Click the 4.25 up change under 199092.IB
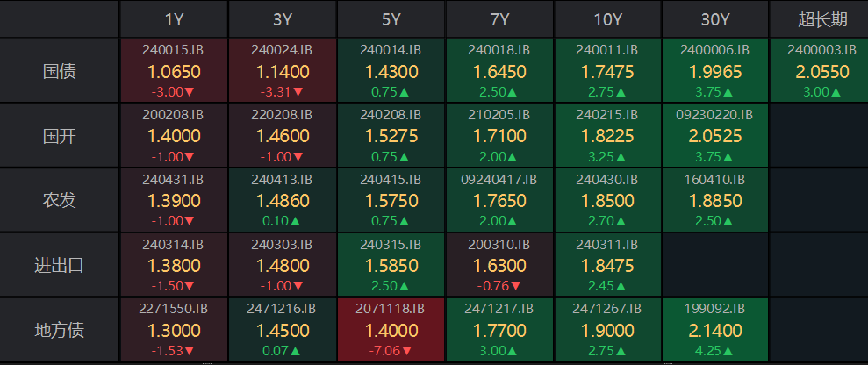 [715, 350]
